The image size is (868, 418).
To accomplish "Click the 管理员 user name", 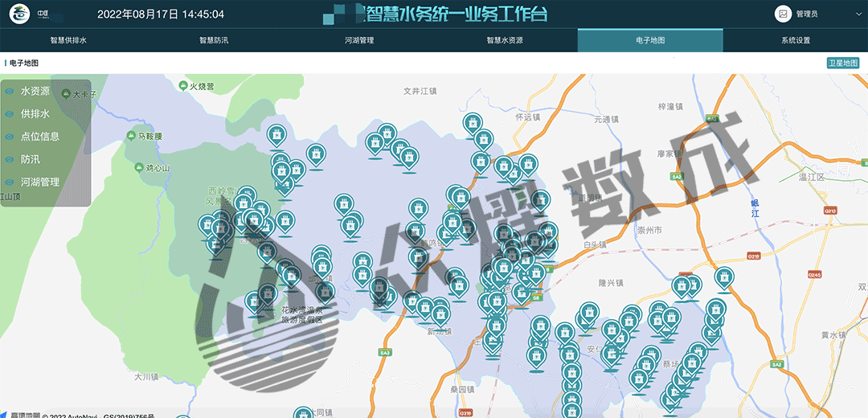I will click(807, 14).
